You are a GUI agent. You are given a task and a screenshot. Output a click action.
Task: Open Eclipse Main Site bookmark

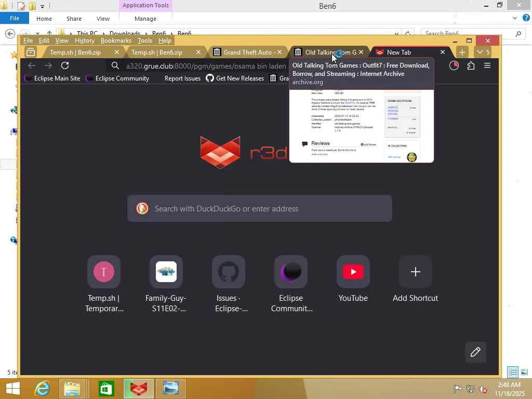point(52,78)
